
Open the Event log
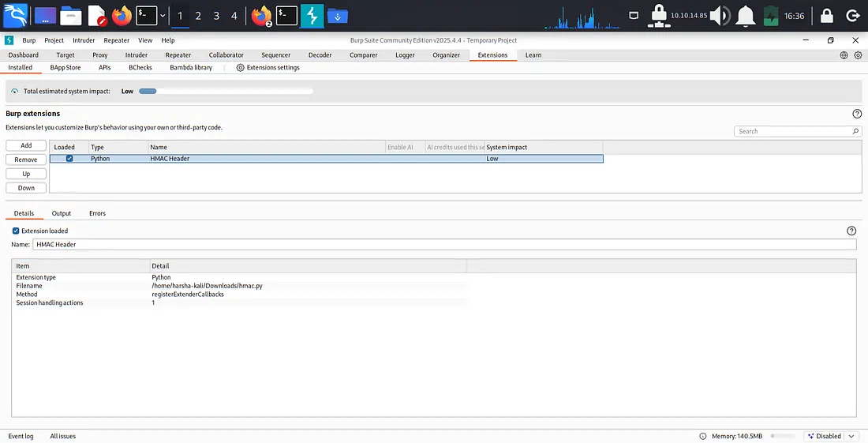[x=21, y=437]
